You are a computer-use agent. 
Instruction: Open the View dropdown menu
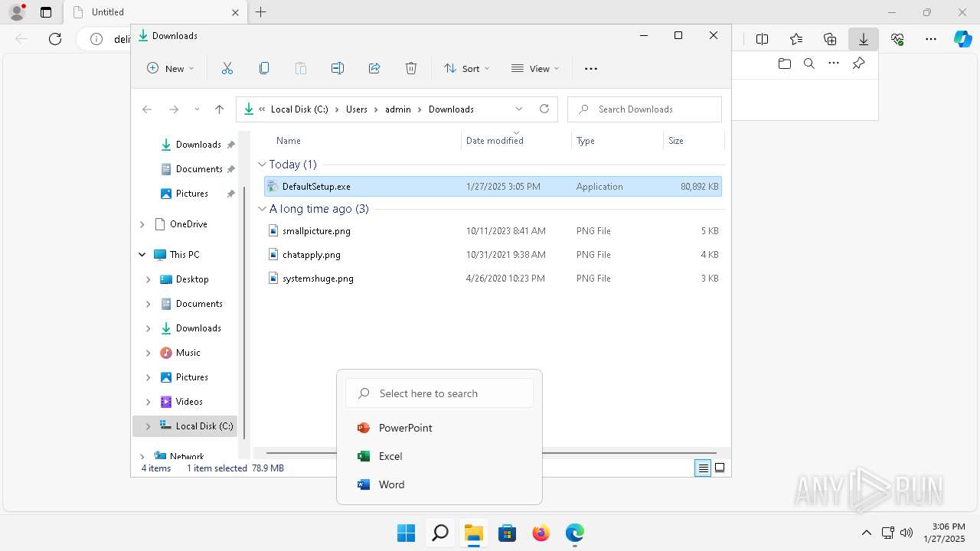tap(535, 68)
